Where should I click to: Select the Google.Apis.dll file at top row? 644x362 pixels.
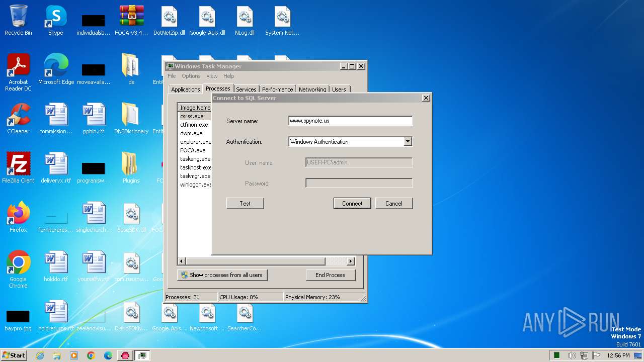coord(207,20)
